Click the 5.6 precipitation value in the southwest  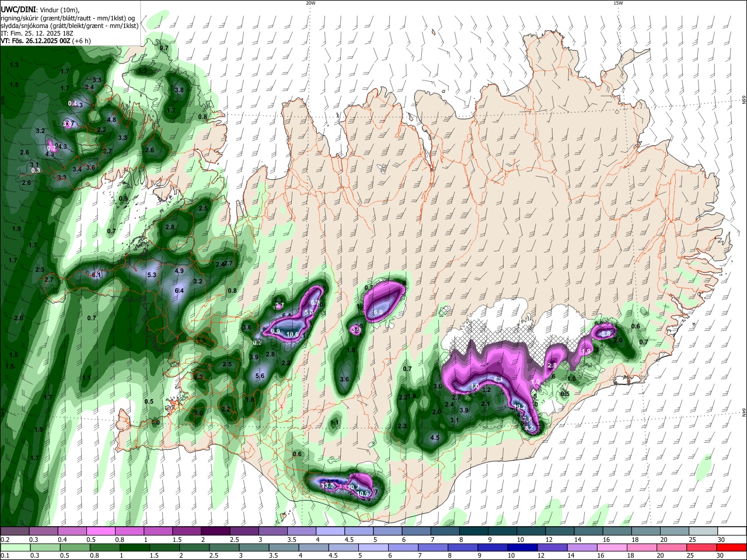(260, 376)
